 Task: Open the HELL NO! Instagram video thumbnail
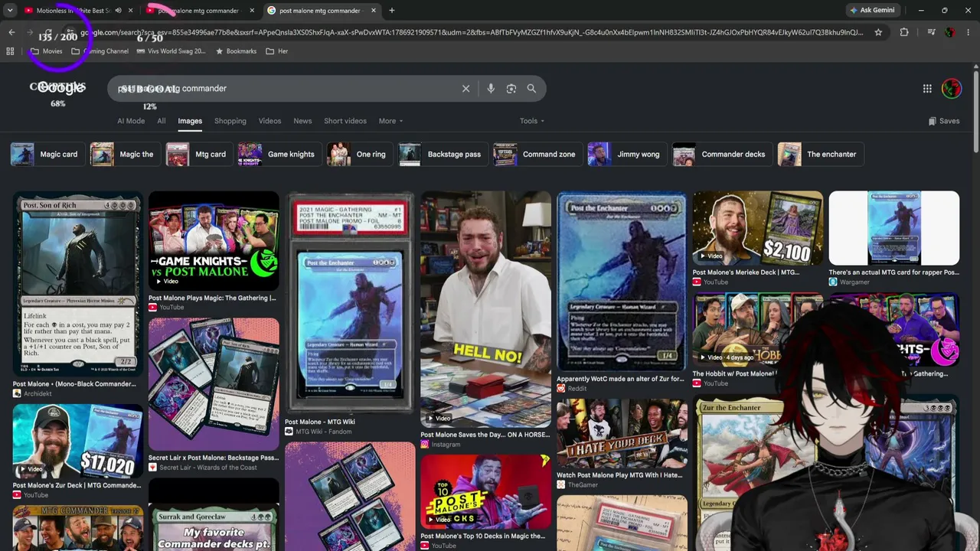[x=485, y=309]
